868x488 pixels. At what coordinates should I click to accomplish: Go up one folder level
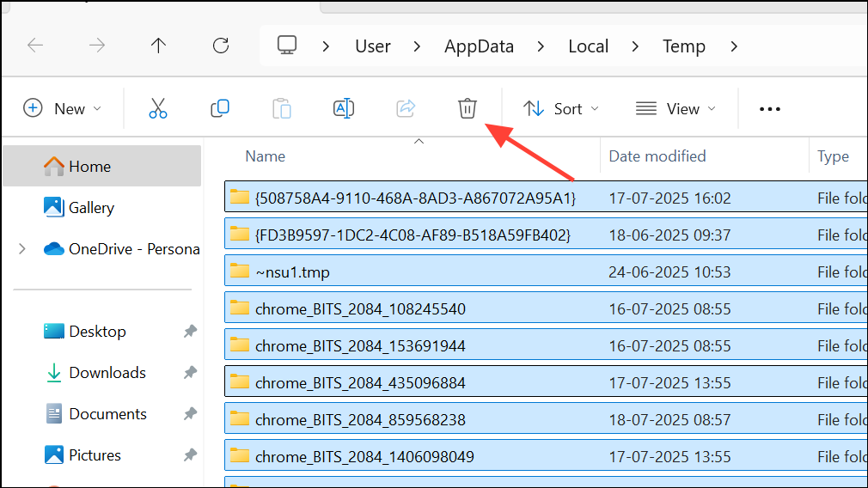point(158,46)
